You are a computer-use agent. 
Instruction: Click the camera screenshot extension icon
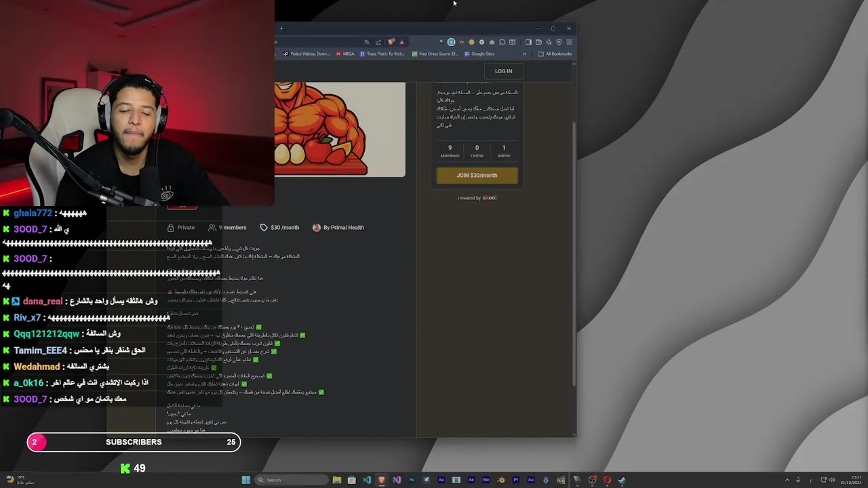click(492, 42)
